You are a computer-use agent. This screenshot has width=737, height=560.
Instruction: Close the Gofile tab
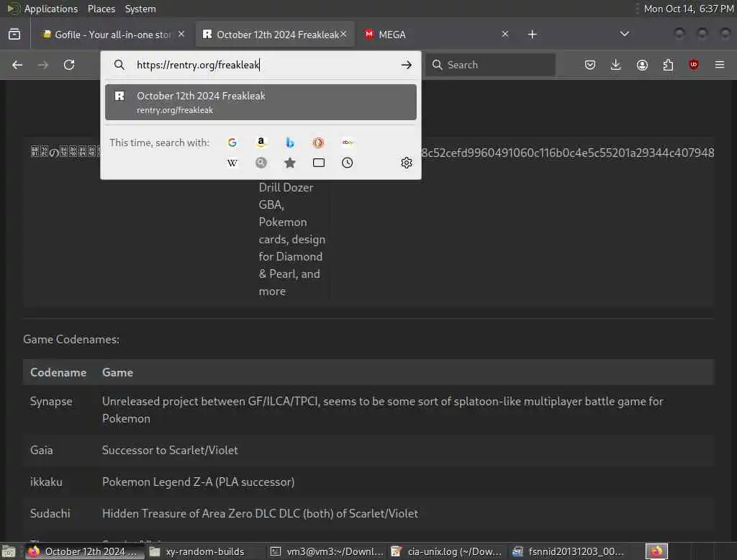(x=181, y=35)
